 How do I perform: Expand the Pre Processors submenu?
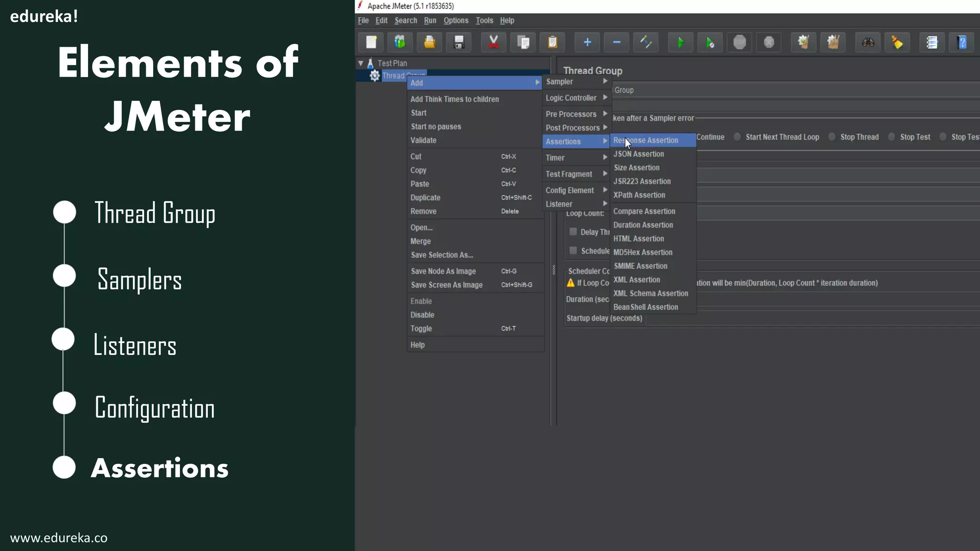tap(577, 114)
